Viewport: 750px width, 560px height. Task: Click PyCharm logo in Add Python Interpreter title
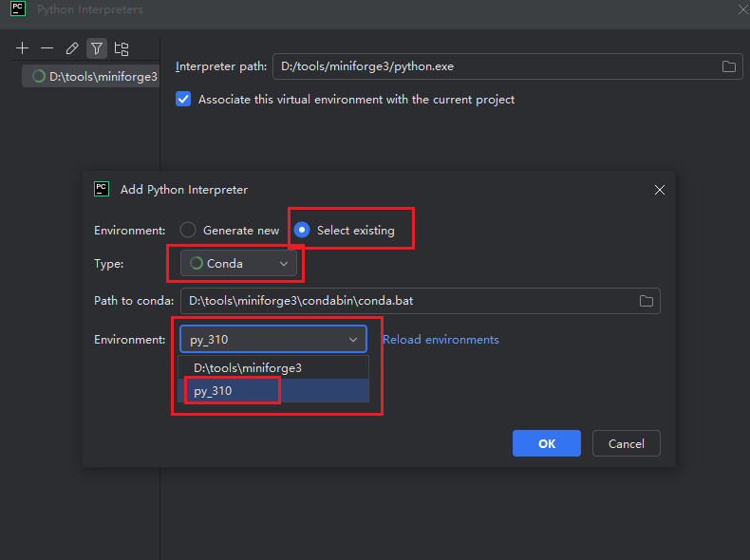point(102,189)
